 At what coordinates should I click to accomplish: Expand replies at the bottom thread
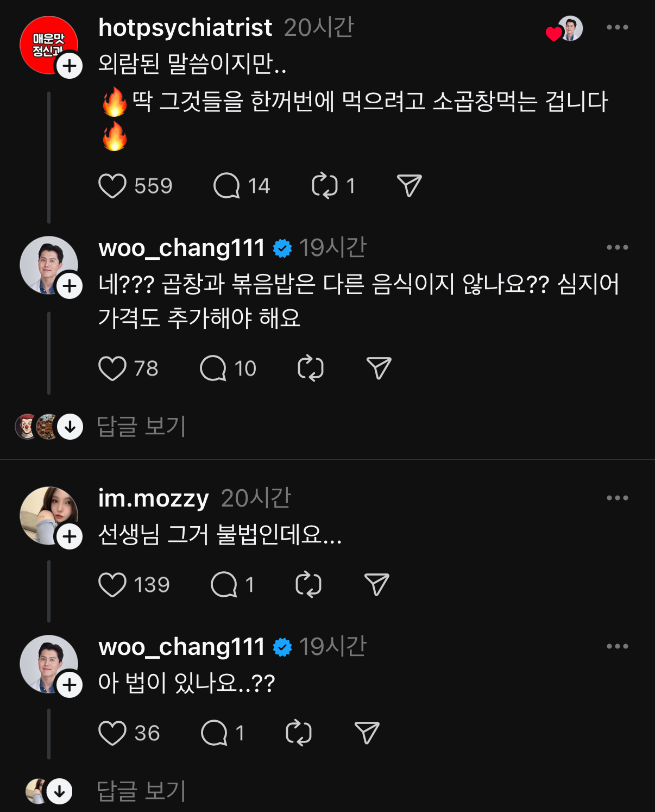tap(141, 791)
